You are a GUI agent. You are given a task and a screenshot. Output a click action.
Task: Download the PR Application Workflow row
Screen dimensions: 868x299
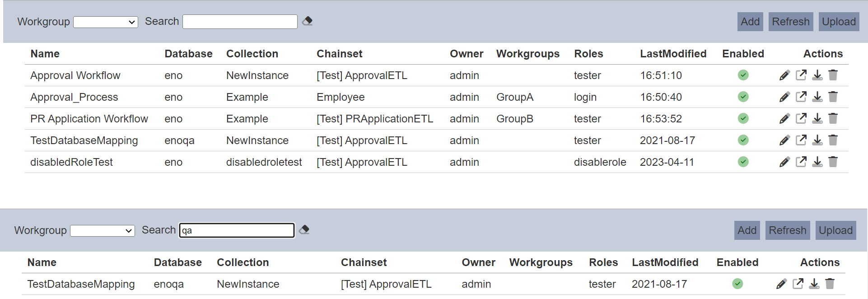coord(817,118)
